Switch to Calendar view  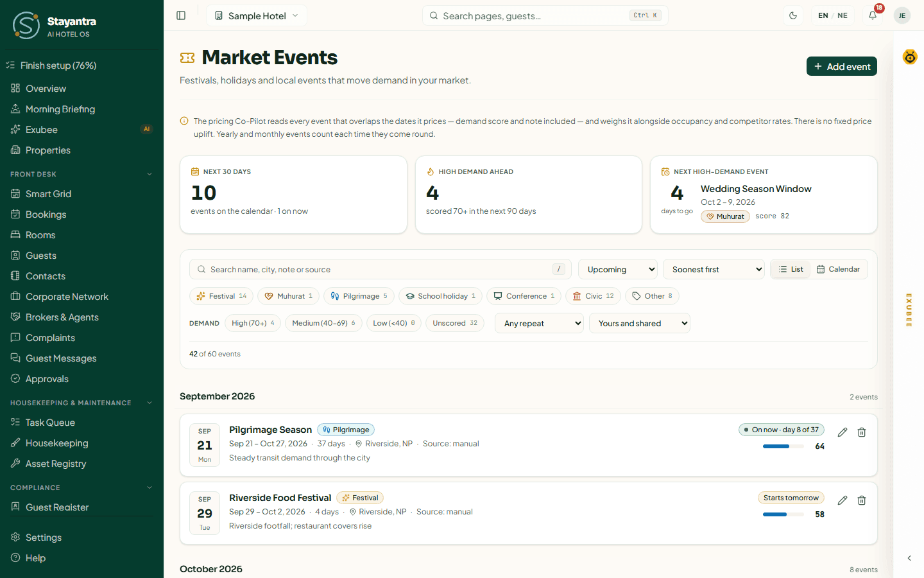838,269
